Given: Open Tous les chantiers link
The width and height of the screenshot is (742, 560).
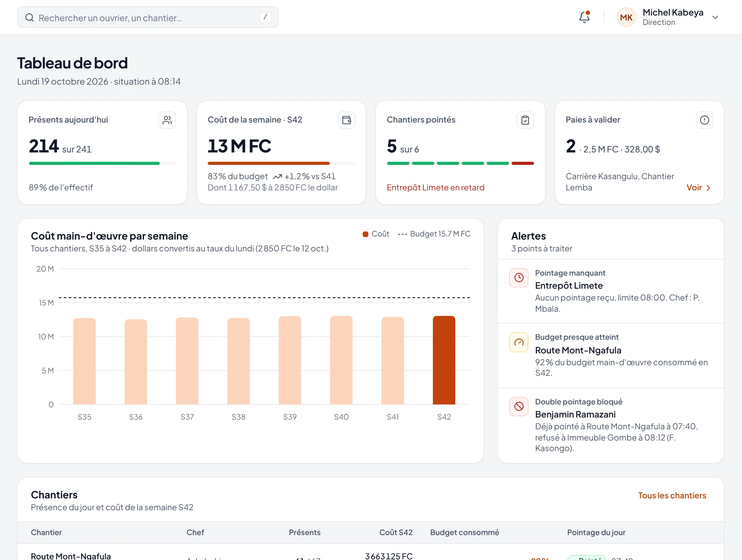Looking at the screenshot, I should [672, 495].
